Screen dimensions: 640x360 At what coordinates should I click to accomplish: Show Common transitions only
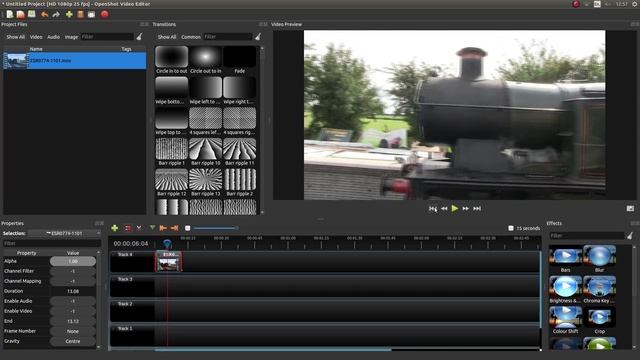191,37
